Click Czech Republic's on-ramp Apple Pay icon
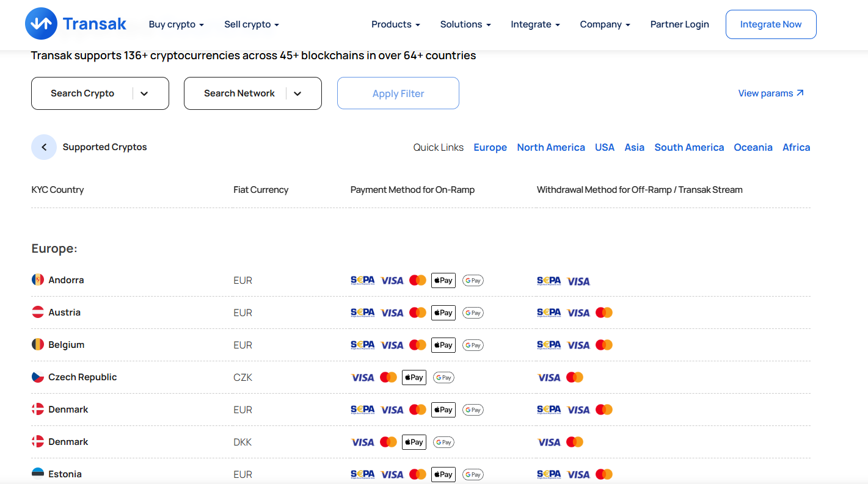Image resolution: width=868 pixels, height=484 pixels. coord(414,377)
